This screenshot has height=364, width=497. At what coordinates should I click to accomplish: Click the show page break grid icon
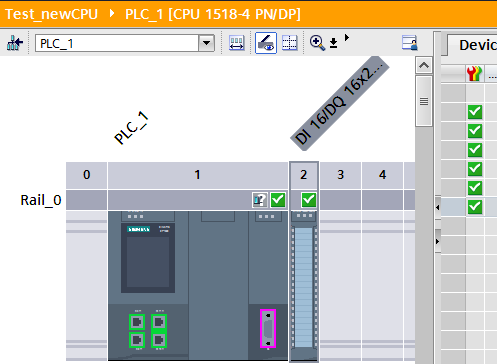pyautogui.click(x=289, y=43)
